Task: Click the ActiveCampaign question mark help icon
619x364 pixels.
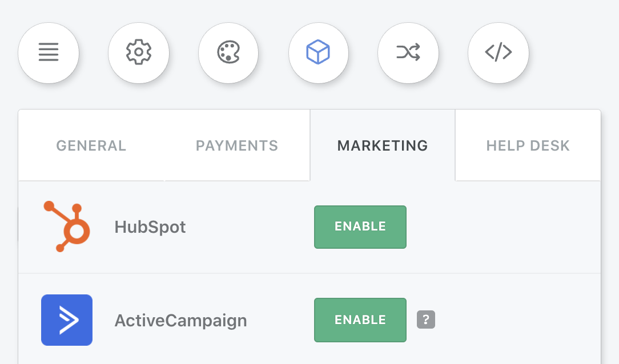Action: pos(426,319)
